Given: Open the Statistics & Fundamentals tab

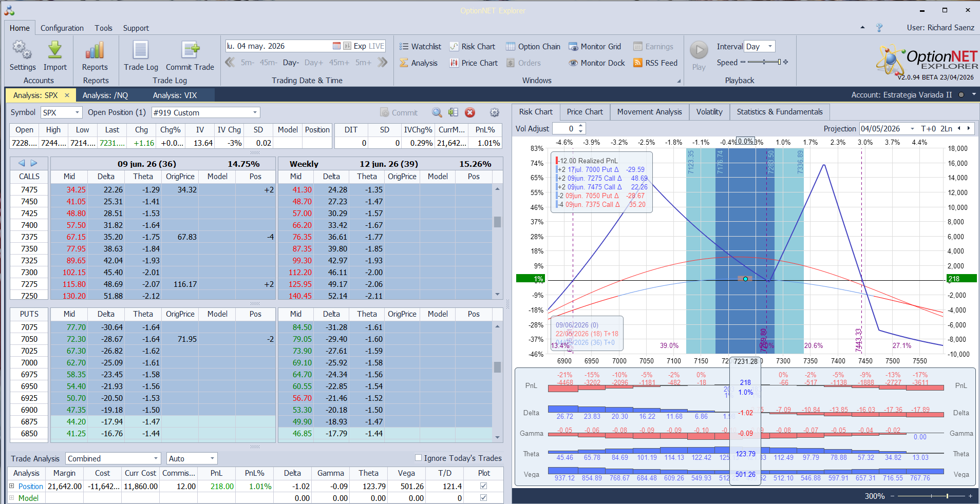Looking at the screenshot, I should (779, 112).
